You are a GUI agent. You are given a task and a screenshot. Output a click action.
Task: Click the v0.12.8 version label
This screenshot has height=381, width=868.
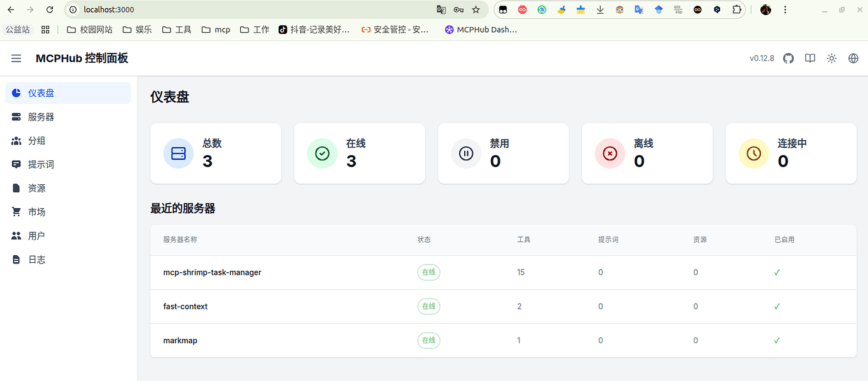click(762, 58)
